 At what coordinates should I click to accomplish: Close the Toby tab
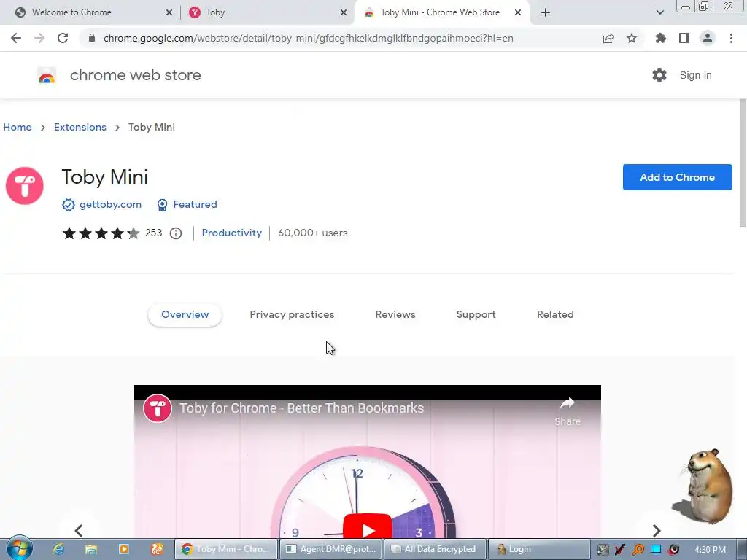(343, 12)
